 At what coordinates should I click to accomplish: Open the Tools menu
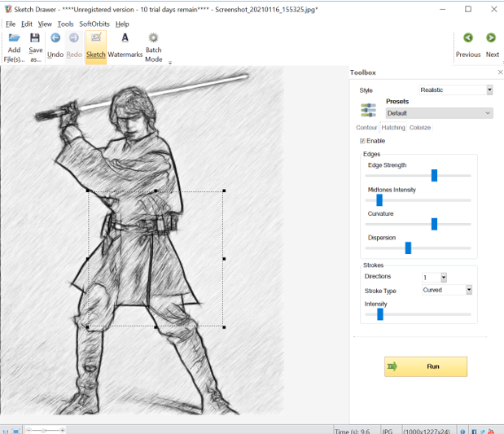tap(65, 24)
